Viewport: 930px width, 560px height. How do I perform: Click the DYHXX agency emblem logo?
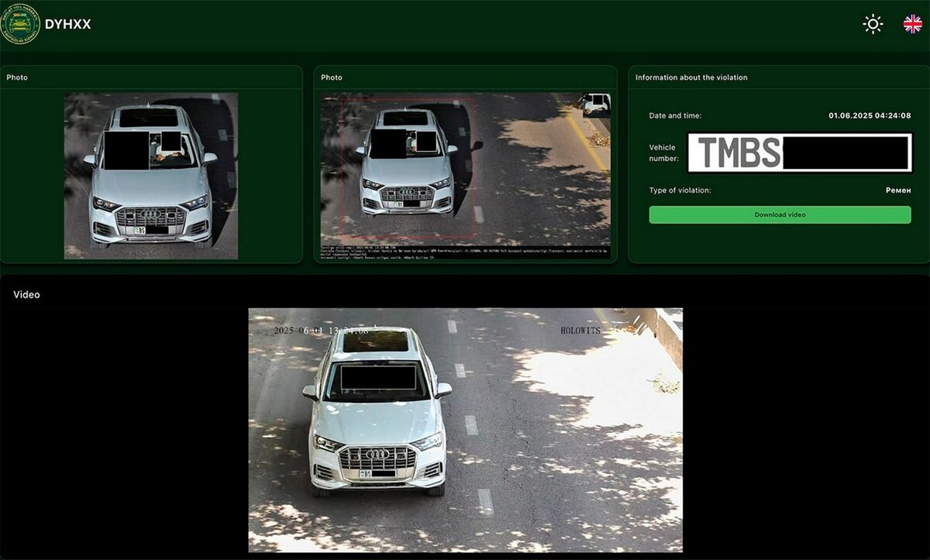pyautogui.click(x=22, y=23)
